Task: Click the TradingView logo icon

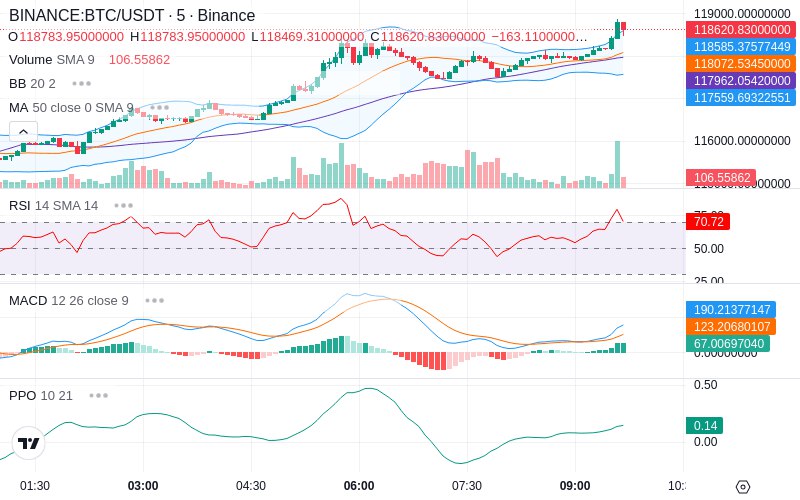Action: (28, 443)
